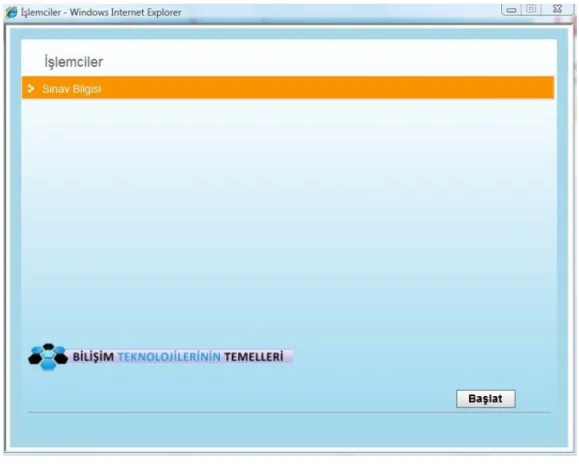Select the Sınav Bilgisi orange bar text
Viewport: 579px width, 465px height.
click(x=72, y=89)
